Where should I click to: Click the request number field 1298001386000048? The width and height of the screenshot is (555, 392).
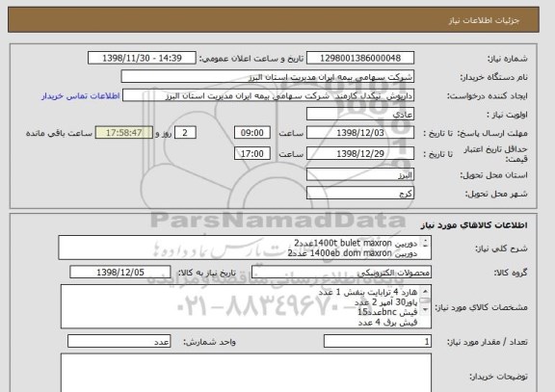(360, 58)
